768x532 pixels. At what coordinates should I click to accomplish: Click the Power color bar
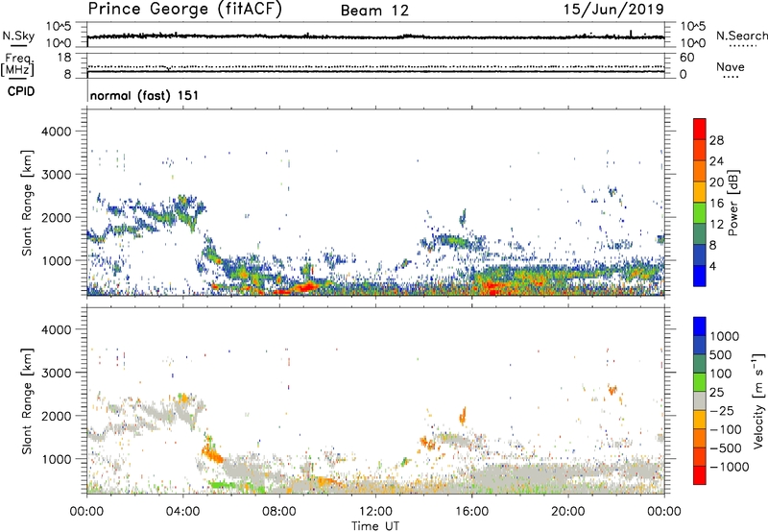[x=700, y=203]
